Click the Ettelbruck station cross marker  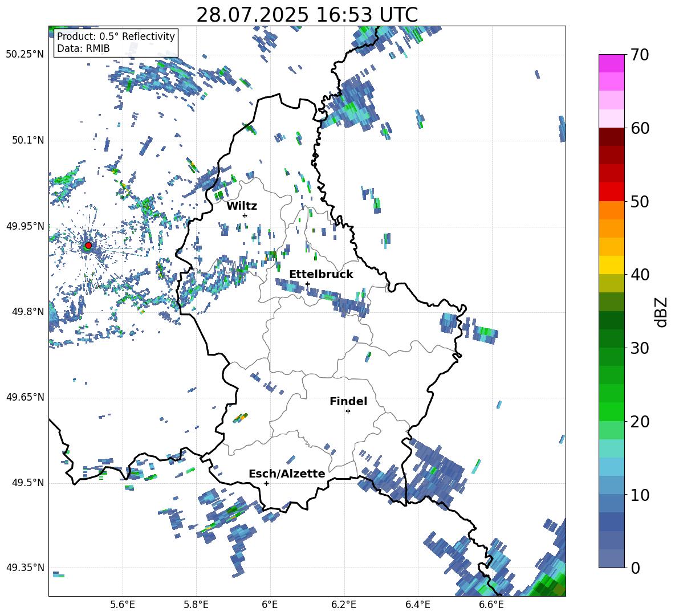tap(307, 284)
